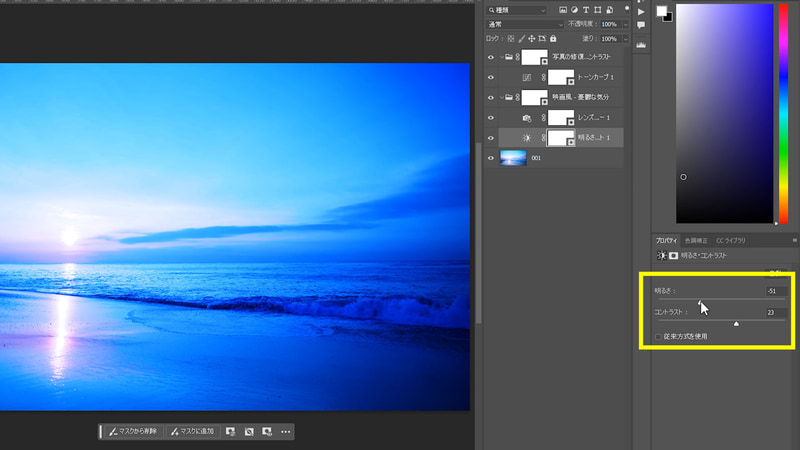800x450 pixels.
Task: Hide the 写真の修復 group layer
Action: coord(491,57)
